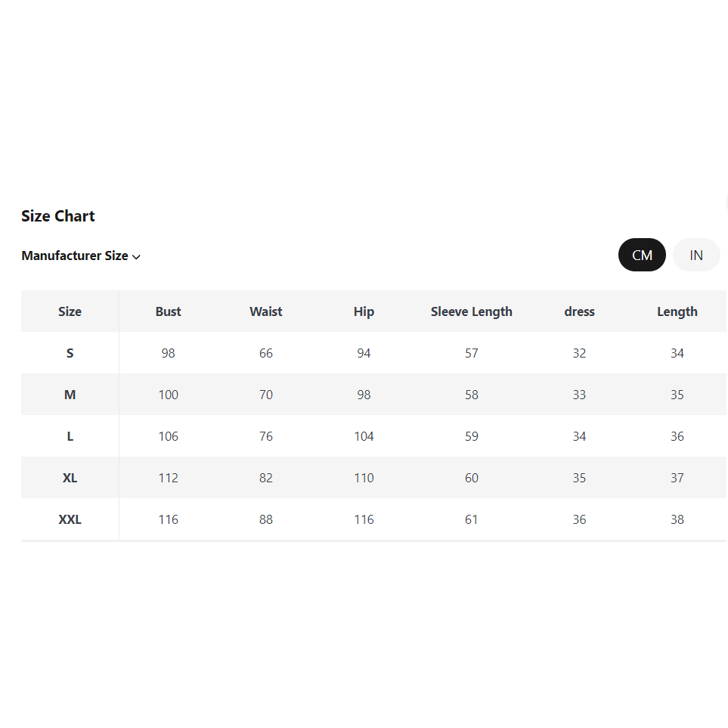Image resolution: width=728 pixels, height=728 pixels.
Task: Select the S size row label
Action: [x=70, y=353]
